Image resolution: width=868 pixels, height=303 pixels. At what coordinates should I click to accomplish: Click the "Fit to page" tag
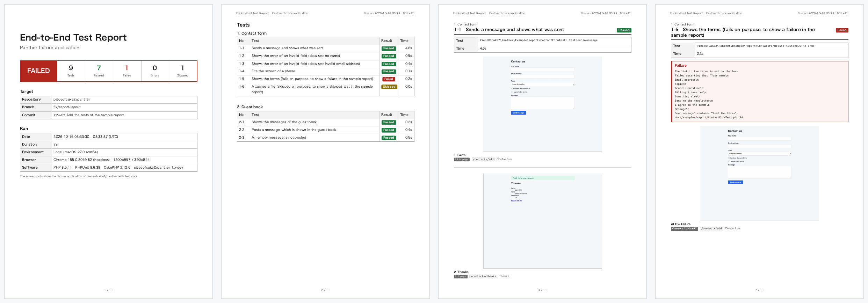pos(462,160)
